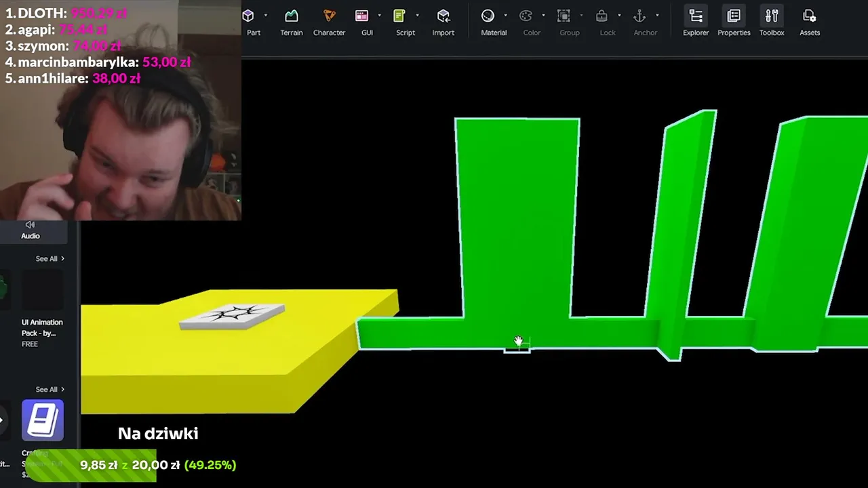Add a new Script via toolbar icon
Screen dimensions: 868x488
tap(399, 16)
